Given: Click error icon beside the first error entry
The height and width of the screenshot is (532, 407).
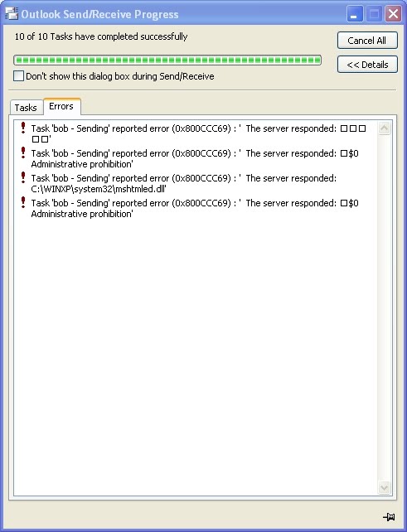Looking at the screenshot, I should pos(23,128).
